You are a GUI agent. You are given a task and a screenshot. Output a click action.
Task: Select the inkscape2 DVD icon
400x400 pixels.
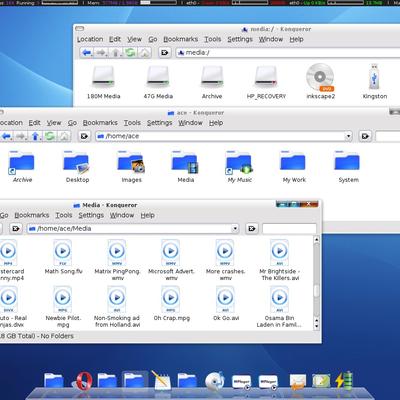[x=320, y=82]
